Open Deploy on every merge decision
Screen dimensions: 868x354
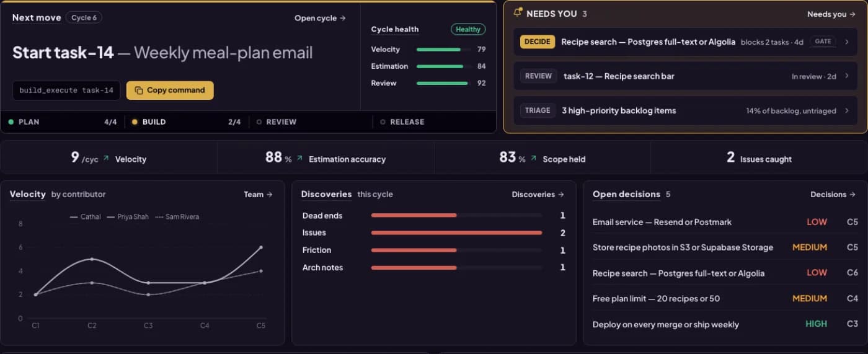pos(725,324)
